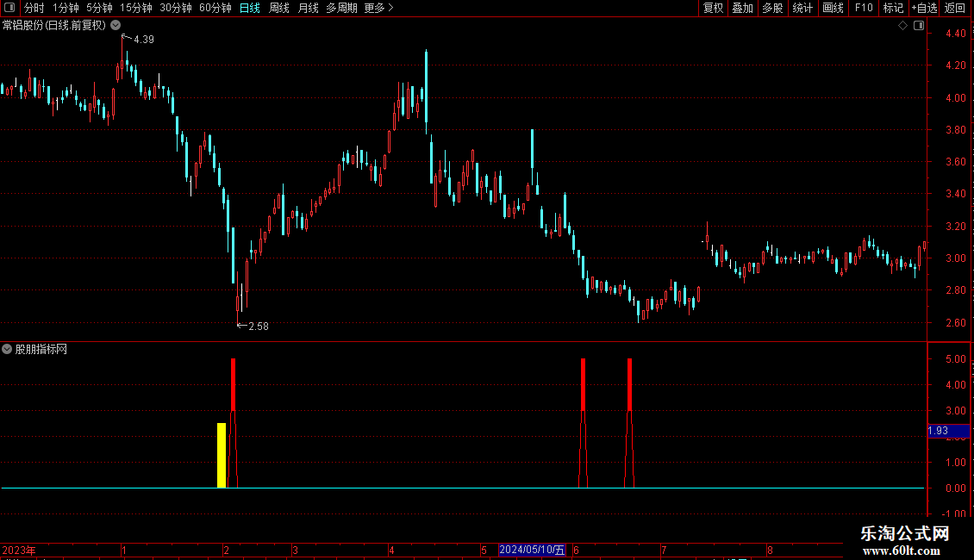Click the 5.00 indicator axis label
The width and height of the screenshot is (974, 560).
[955, 359]
